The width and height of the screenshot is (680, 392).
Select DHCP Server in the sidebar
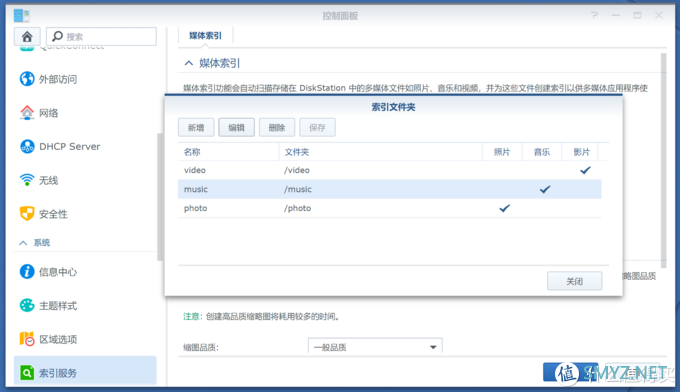pyautogui.click(x=69, y=147)
